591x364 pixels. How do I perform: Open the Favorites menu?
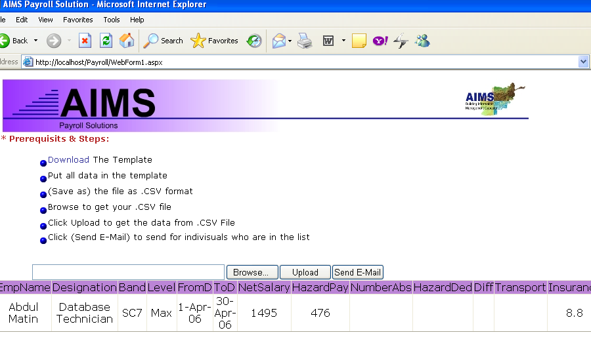pos(77,20)
